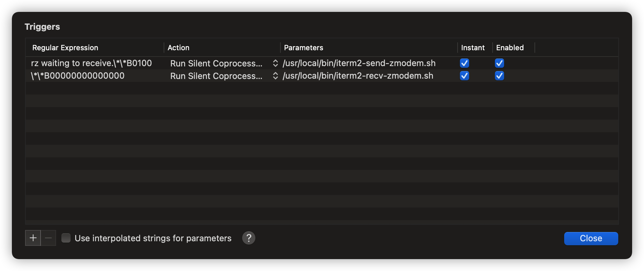Toggle Instant checkbox for recv-zmodem trigger
This screenshot has width=644, height=271.
coord(465,76)
